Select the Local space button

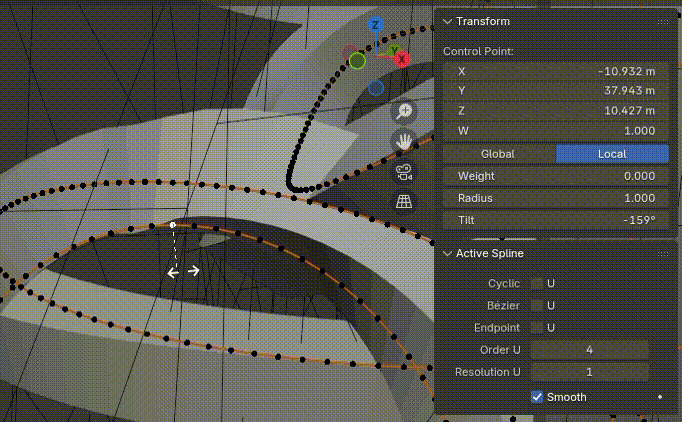coord(611,154)
